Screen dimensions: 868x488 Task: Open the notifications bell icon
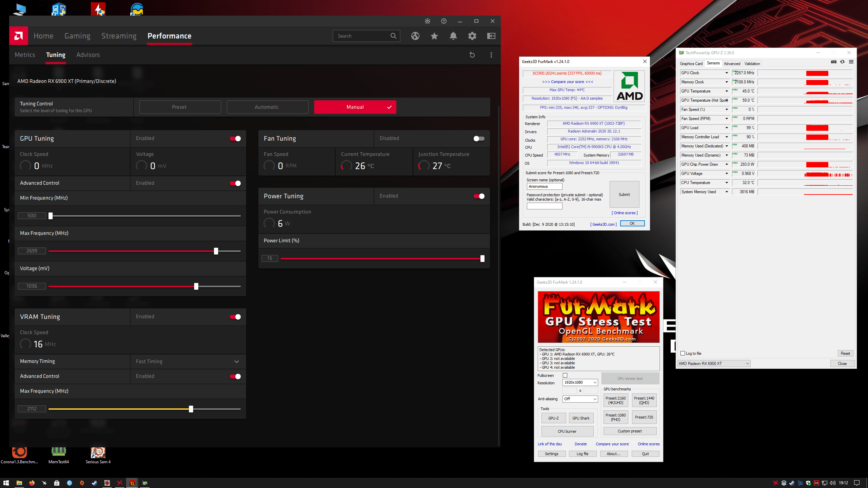[x=453, y=36]
